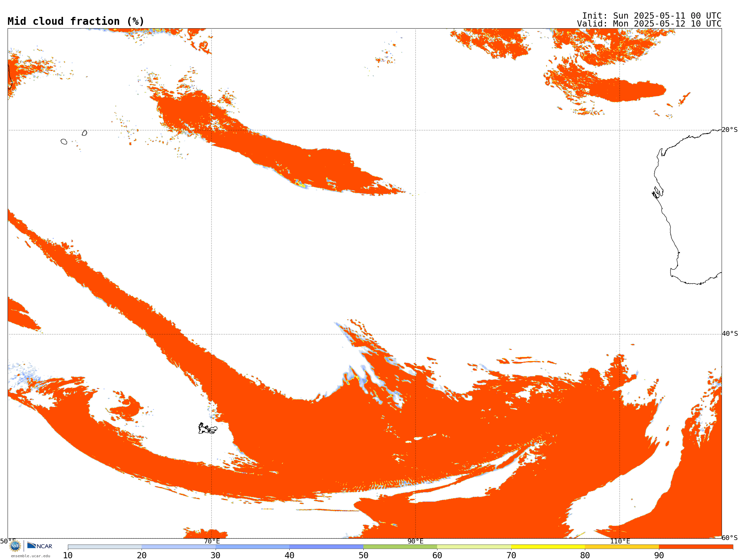This screenshot has width=744, height=560.
Task: Click the 20°S latitude label
Action: tap(730, 130)
